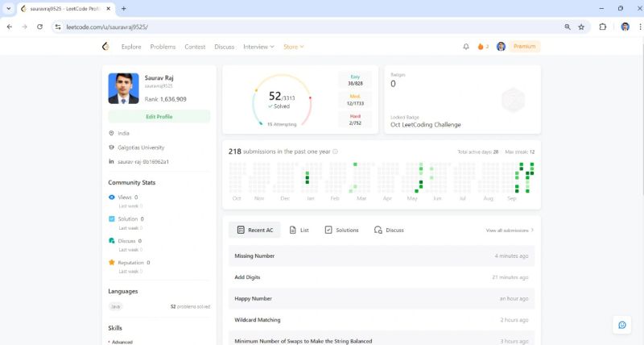
Task: Click the Discuss stats icon
Action: tap(111, 240)
